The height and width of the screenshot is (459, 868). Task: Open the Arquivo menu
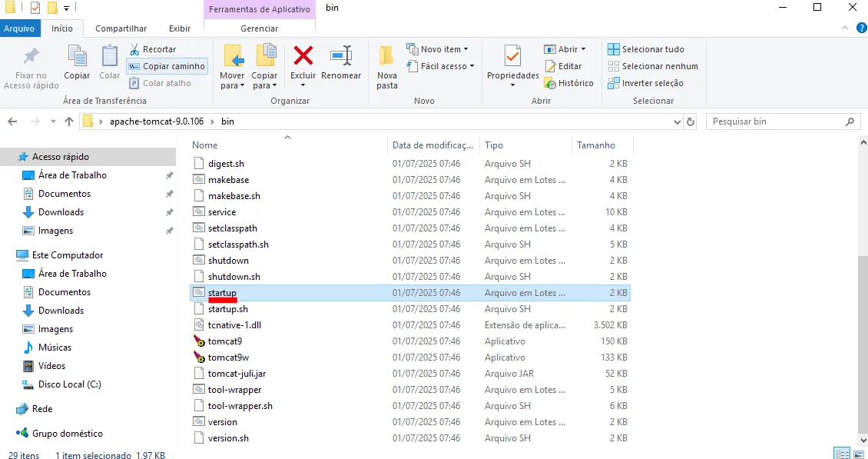tap(19, 28)
